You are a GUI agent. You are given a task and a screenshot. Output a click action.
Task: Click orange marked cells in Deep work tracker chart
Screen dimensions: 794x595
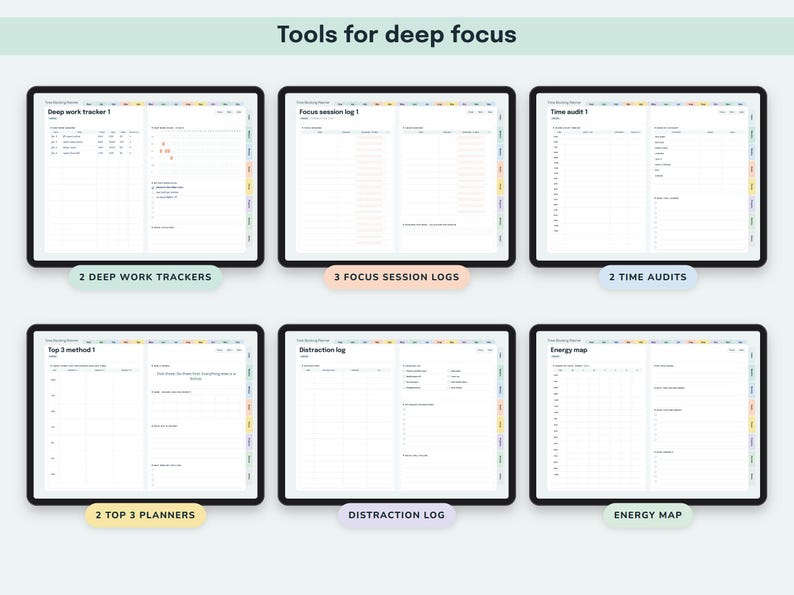click(x=166, y=151)
